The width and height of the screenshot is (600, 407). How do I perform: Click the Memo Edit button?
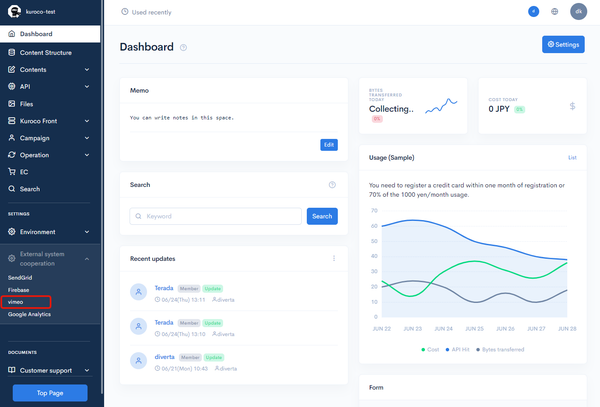329,145
